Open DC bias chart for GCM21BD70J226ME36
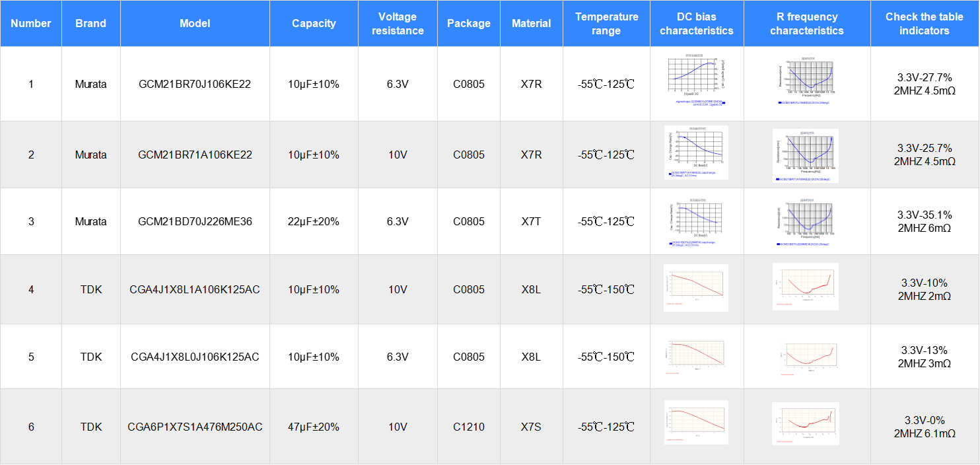Screen dimensions: 980x465 click(696, 221)
